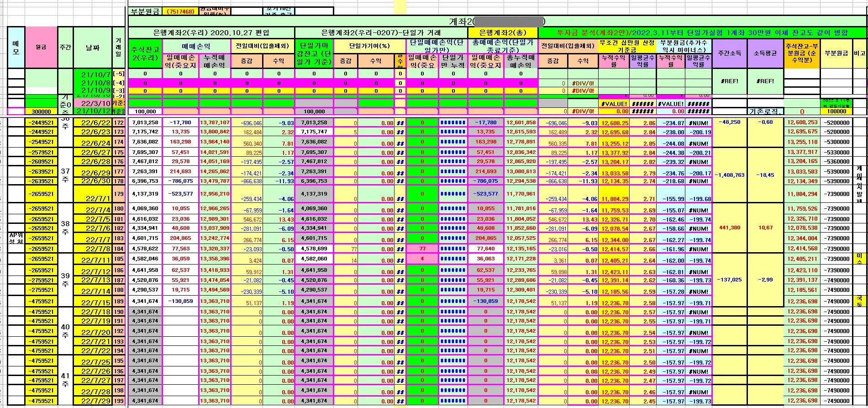868x408 pixels.
Task: Select the '비고' header cell
Action: [860, 53]
